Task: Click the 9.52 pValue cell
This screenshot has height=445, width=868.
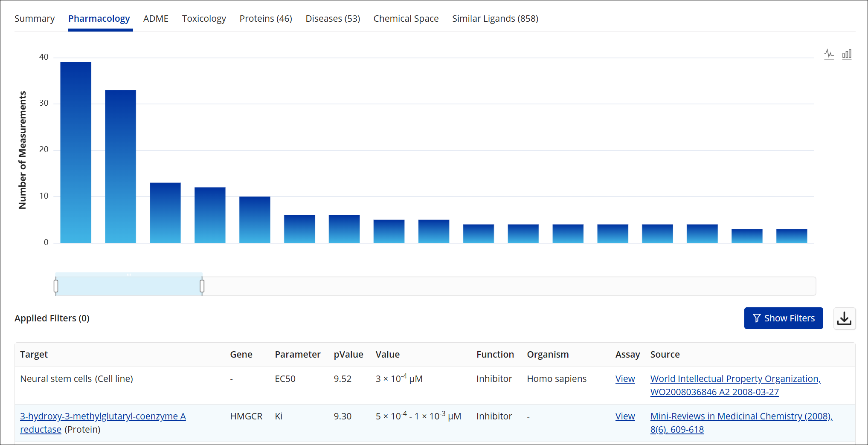Action: [343, 379]
